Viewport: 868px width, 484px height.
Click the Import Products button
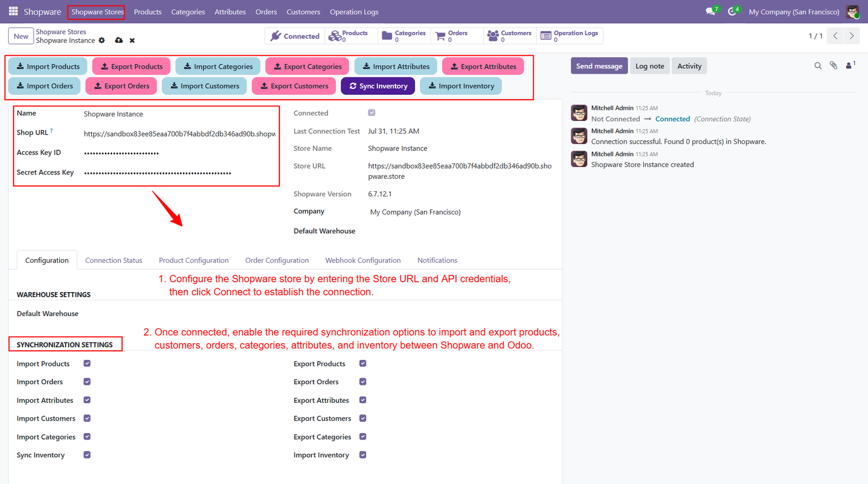click(x=48, y=66)
